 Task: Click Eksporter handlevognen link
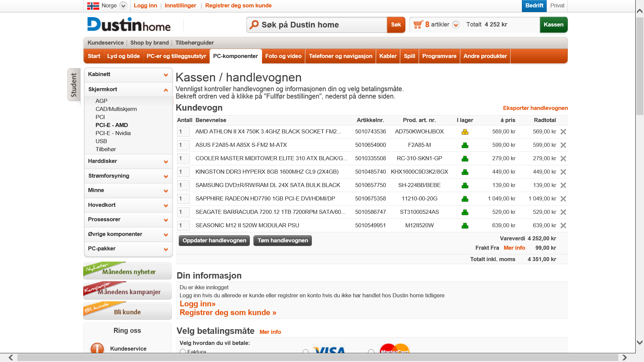(x=535, y=108)
